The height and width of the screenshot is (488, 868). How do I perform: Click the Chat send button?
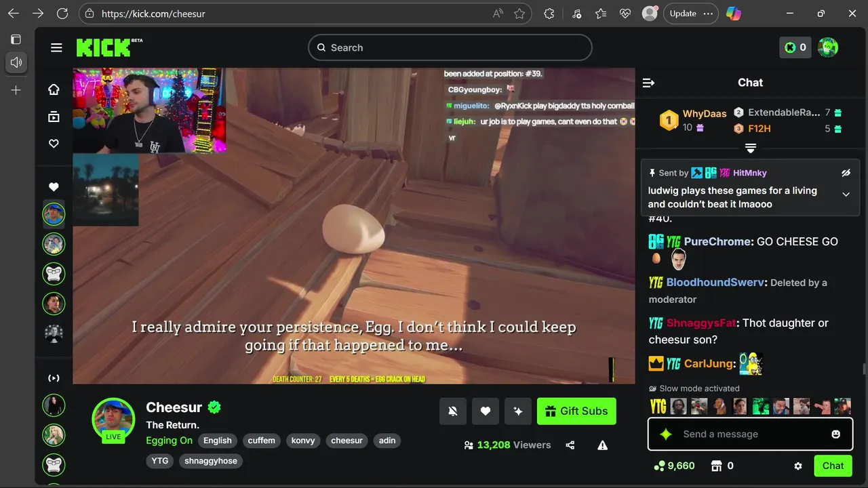833,466
